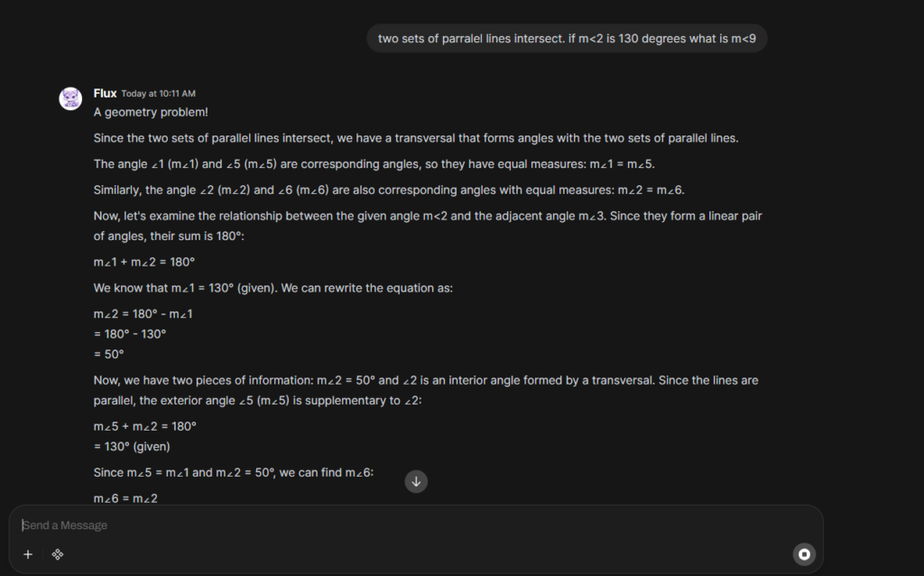Screen dimensions: 924x576
Task: Click the scroll-to-bottom arrow button
Action: [416, 481]
